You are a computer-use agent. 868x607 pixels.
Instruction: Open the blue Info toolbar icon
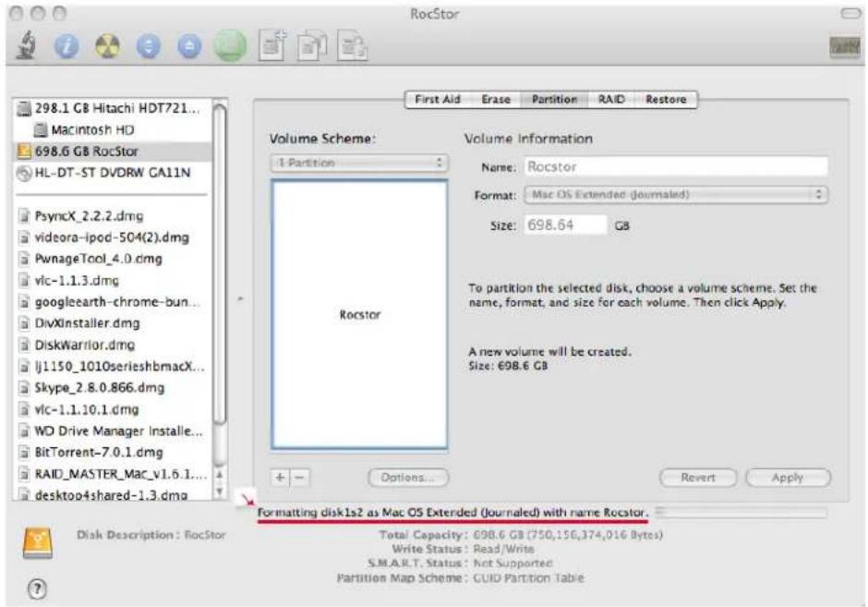tap(66, 46)
